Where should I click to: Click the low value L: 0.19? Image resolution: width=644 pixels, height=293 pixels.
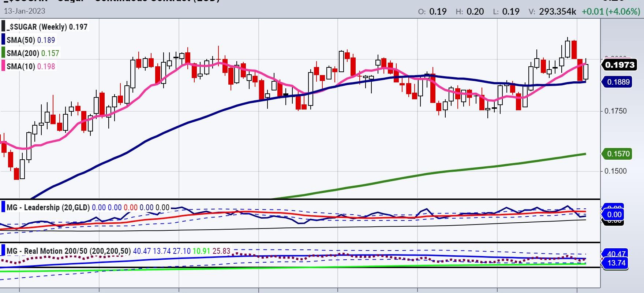point(506,11)
